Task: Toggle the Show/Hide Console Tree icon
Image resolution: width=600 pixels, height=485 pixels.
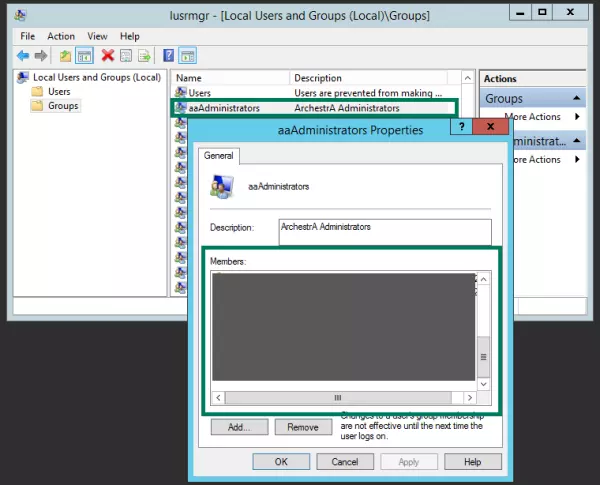Action: click(84, 55)
